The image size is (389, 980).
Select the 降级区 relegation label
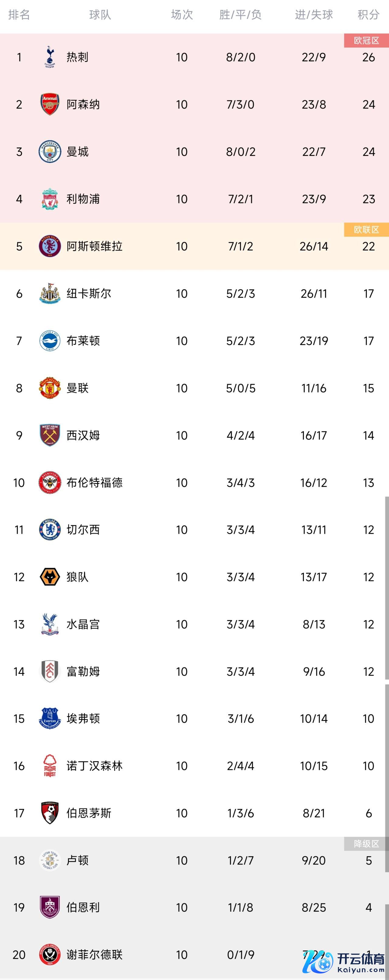[x=366, y=844]
